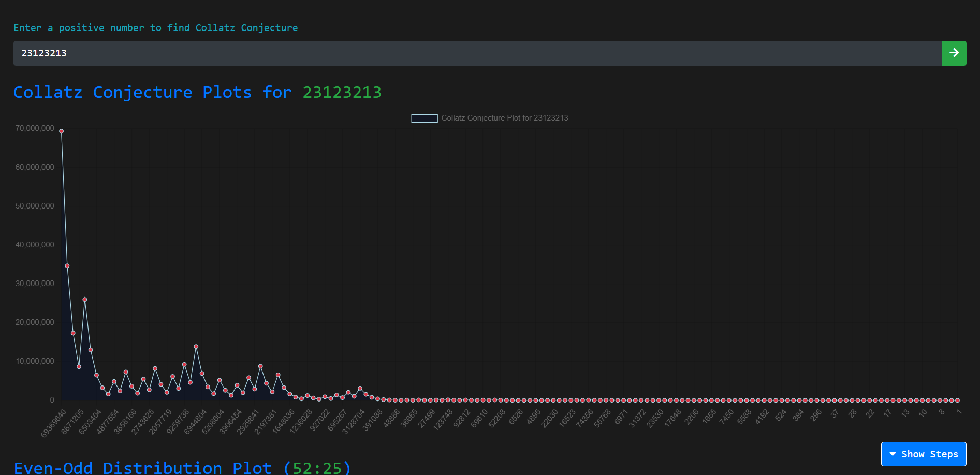The image size is (980, 475).
Task: Click the number input field containing 23123213
Action: point(476,53)
